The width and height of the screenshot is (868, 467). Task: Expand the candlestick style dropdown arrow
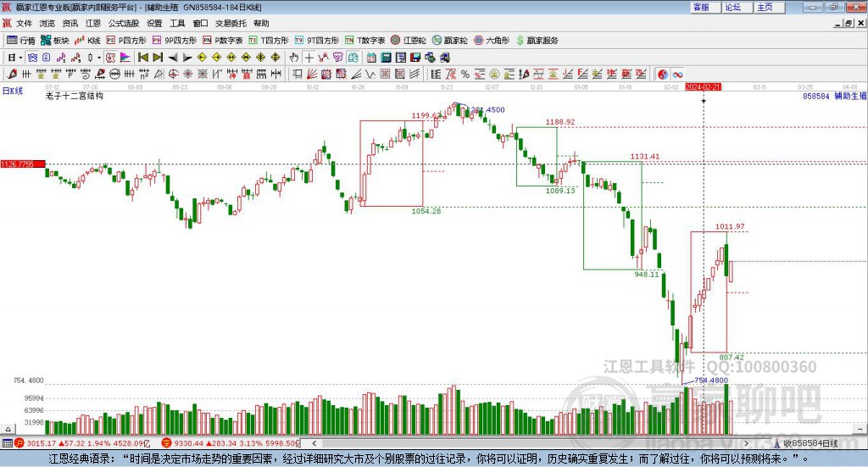[x=99, y=58]
